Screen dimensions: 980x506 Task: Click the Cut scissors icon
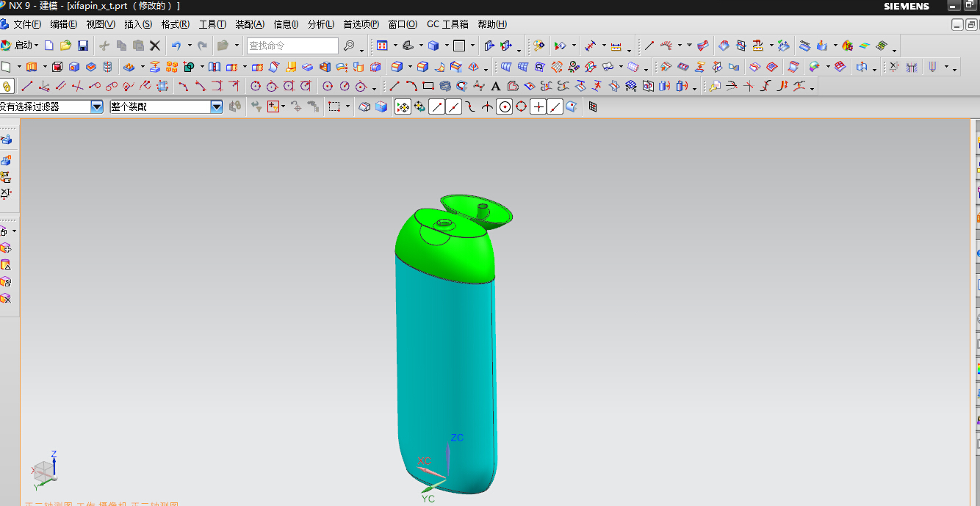[104, 46]
